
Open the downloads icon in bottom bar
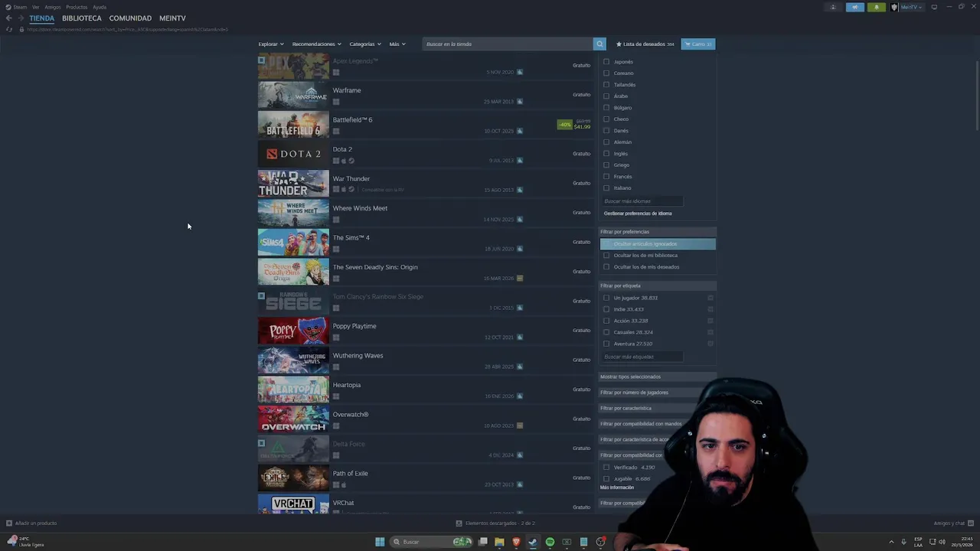[459, 523]
